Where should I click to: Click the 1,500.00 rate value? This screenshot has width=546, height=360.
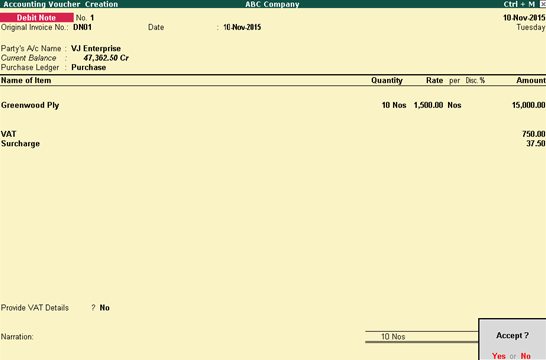pyautogui.click(x=428, y=105)
